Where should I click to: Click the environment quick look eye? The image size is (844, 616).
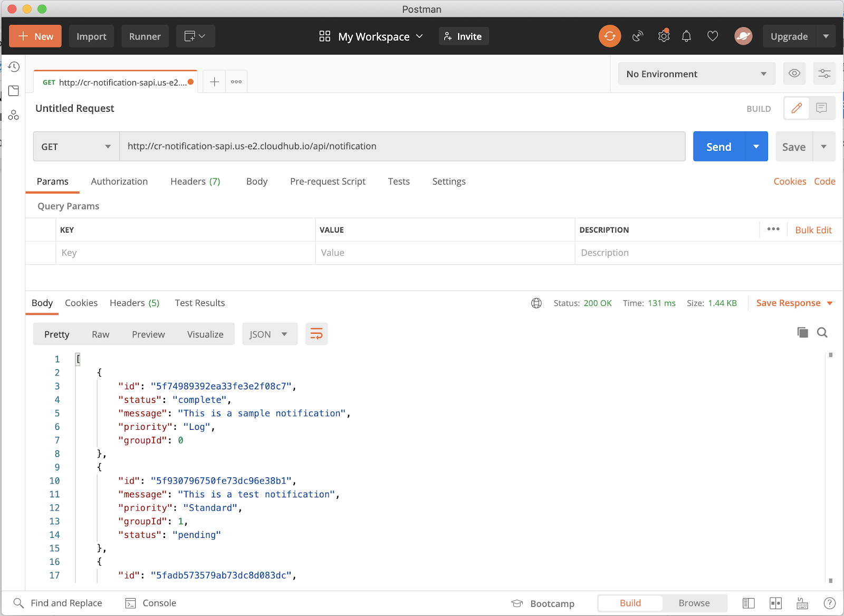[794, 74]
